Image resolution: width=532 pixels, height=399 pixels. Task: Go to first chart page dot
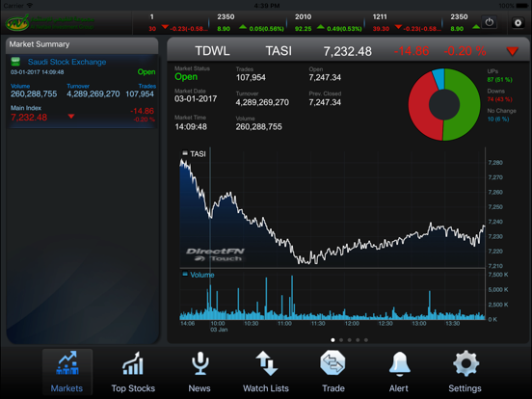[x=332, y=340]
